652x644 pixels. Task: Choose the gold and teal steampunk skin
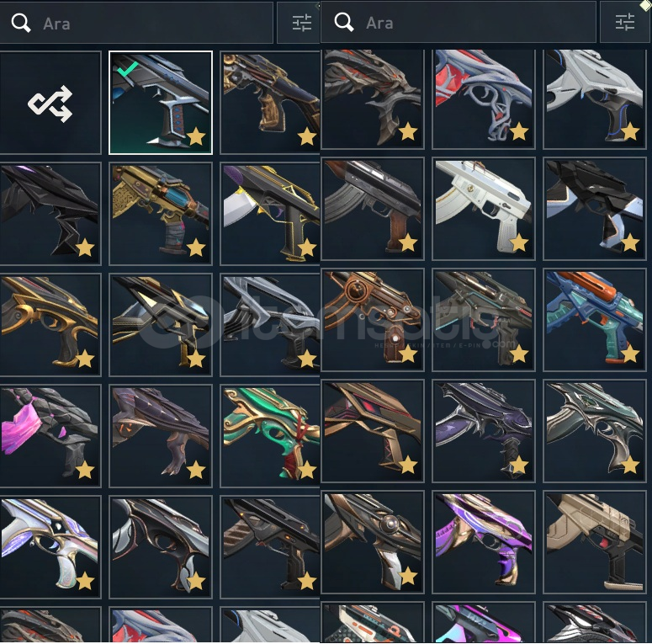click(x=161, y=214)
